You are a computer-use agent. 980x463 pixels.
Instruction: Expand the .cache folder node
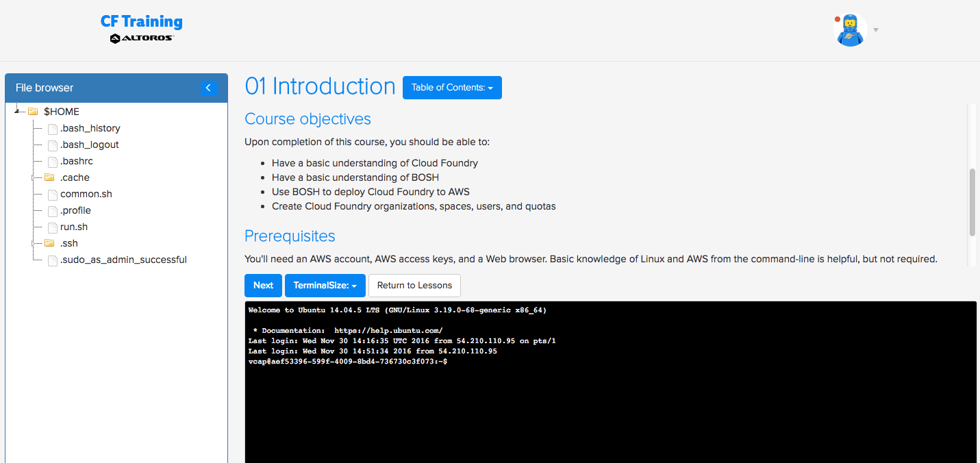(34, 177)
